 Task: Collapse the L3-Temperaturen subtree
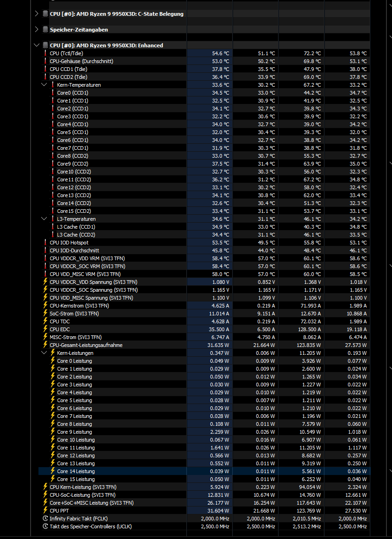[x=44, y=218]
